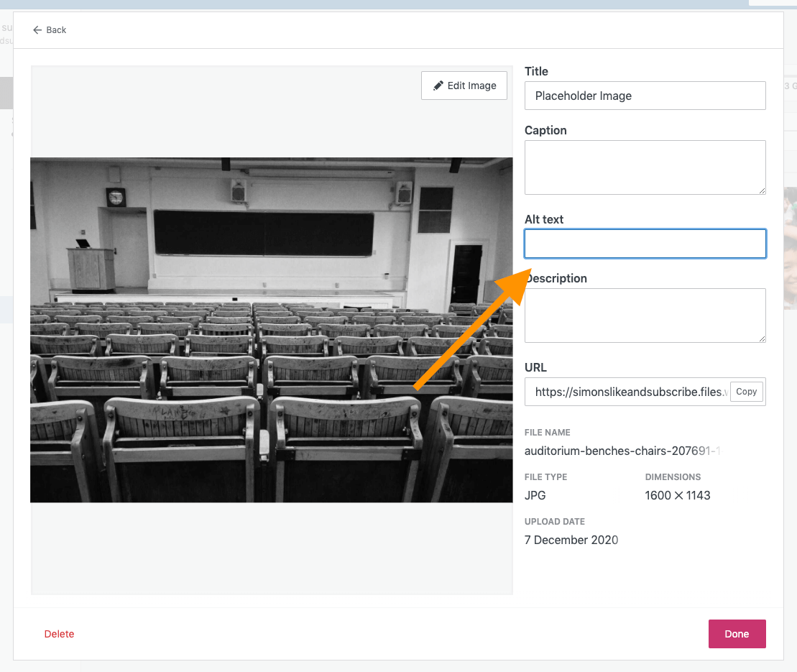Click the 1600 × 1143 dimensions value
This screenshot has height=672, width=797.
(x=677, y=495)
